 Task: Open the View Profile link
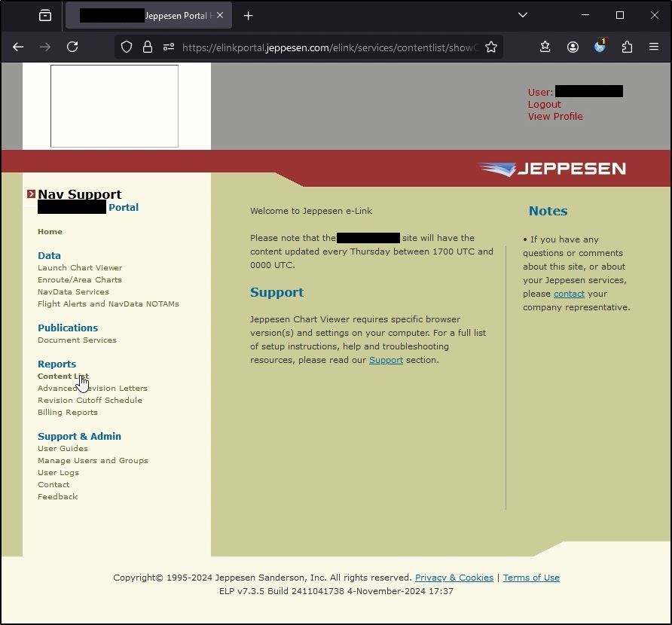tap(555, 116)
